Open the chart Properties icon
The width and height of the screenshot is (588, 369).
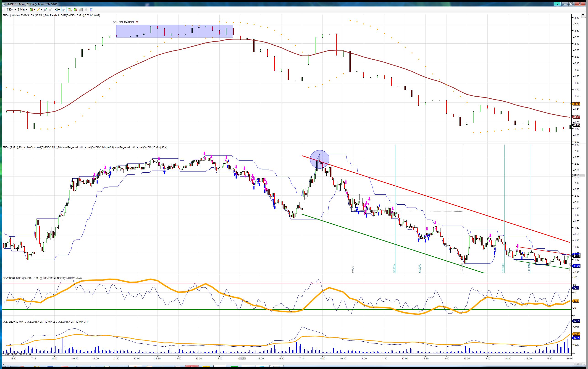coord(92,10)
